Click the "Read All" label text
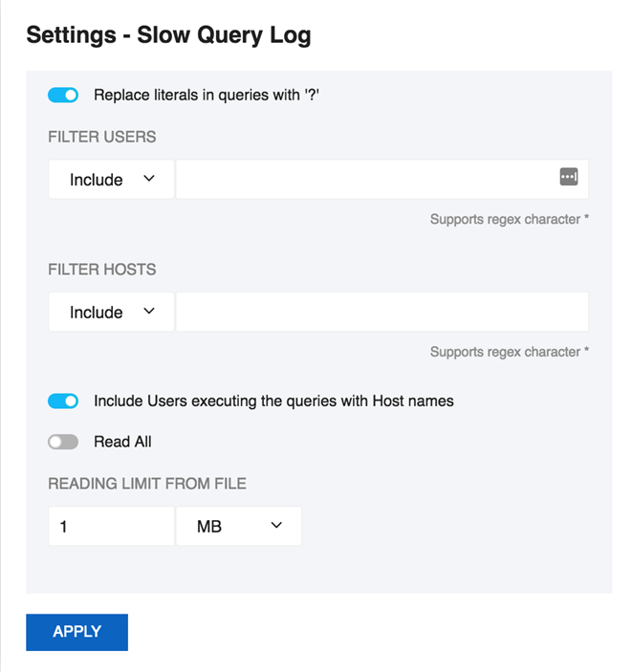 122,442
